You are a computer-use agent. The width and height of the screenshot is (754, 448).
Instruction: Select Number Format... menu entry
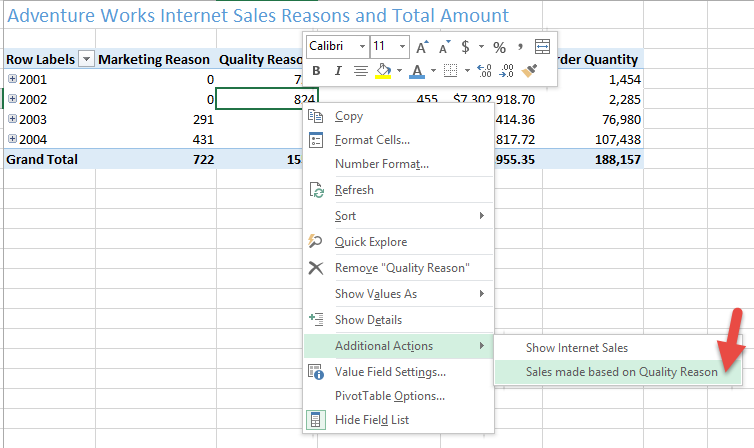tap(399, 164)
